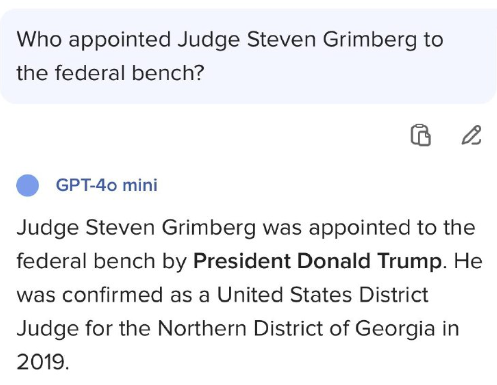This screenshot has height=385, width=497.
Task: Select the GPT-4o mini model name label
Action: point(107,185)
